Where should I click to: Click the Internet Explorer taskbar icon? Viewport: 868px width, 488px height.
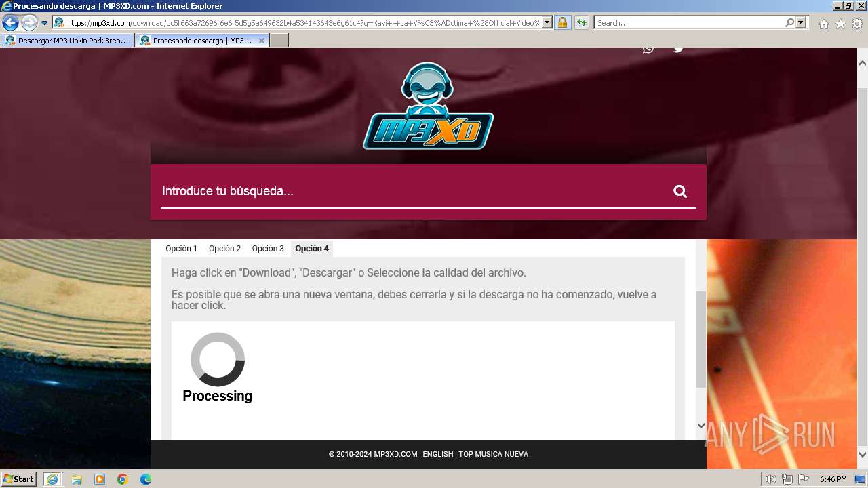click(x=52, y=479)
